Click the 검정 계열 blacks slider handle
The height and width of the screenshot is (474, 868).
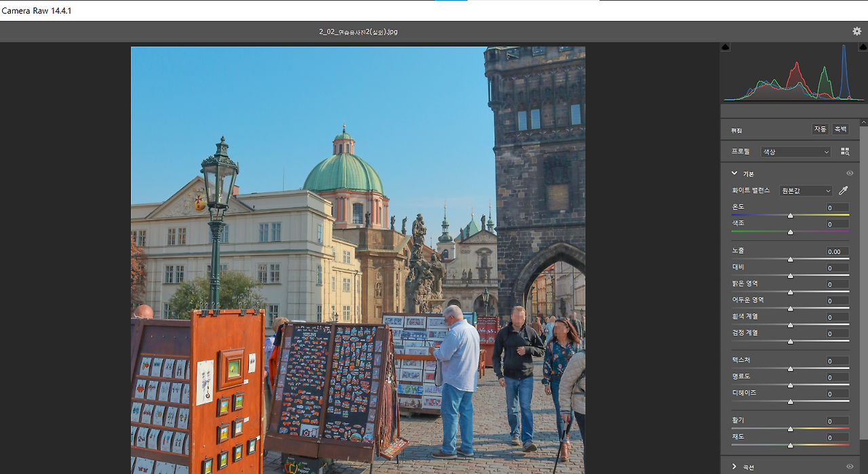pyautogui.click(x=790, y=342)
